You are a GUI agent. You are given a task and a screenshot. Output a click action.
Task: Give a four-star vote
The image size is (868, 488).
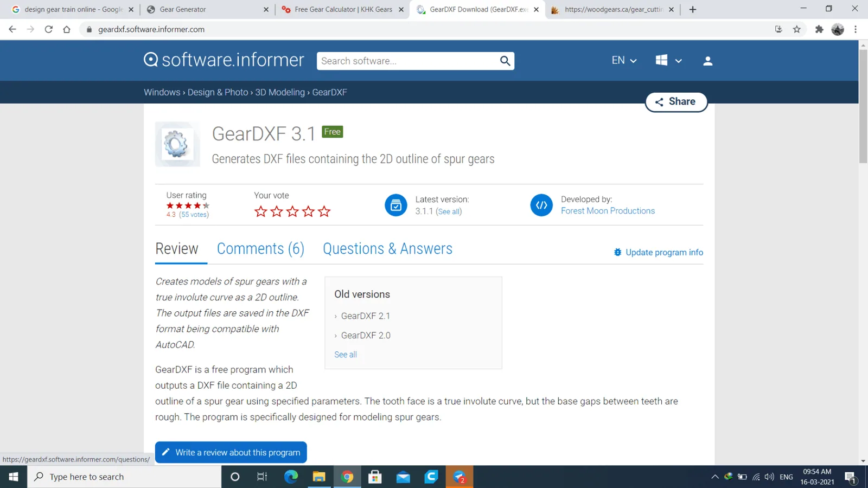[x=308, y=211]
